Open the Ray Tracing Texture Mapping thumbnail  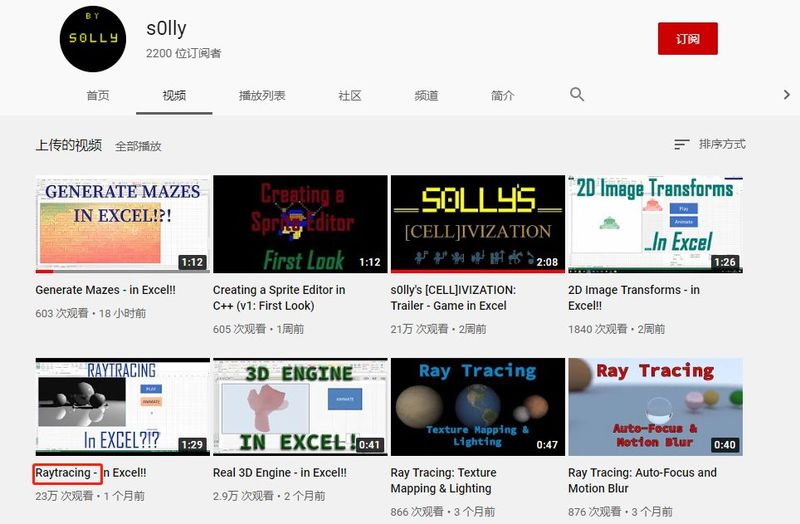(478, 407)
